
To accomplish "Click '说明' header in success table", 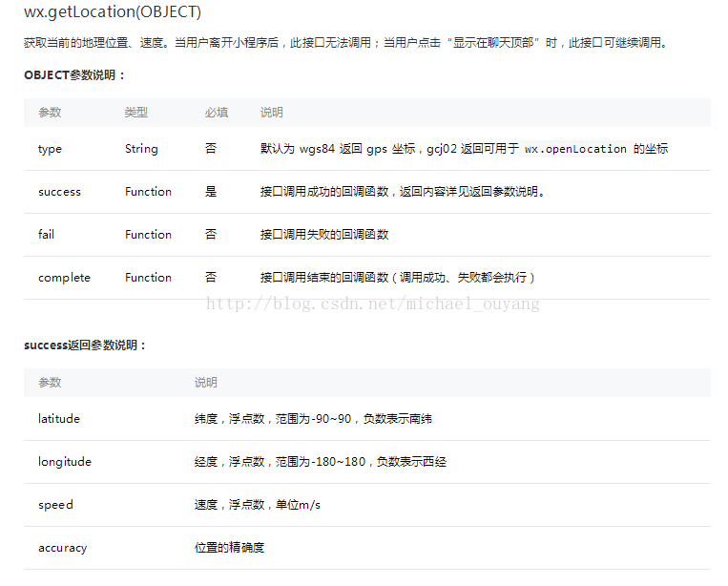I will (x=206, y=383).
